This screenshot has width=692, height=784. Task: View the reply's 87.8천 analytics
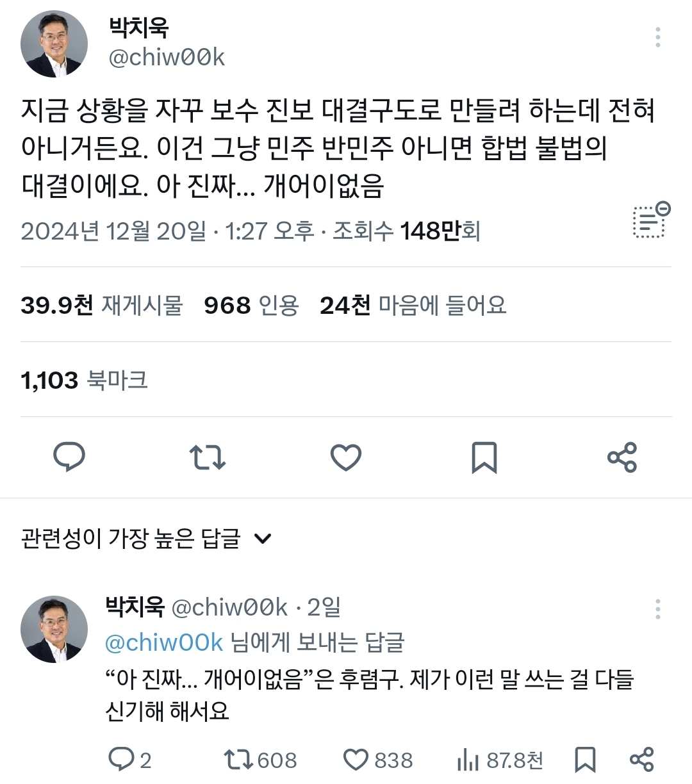point(500,760)
